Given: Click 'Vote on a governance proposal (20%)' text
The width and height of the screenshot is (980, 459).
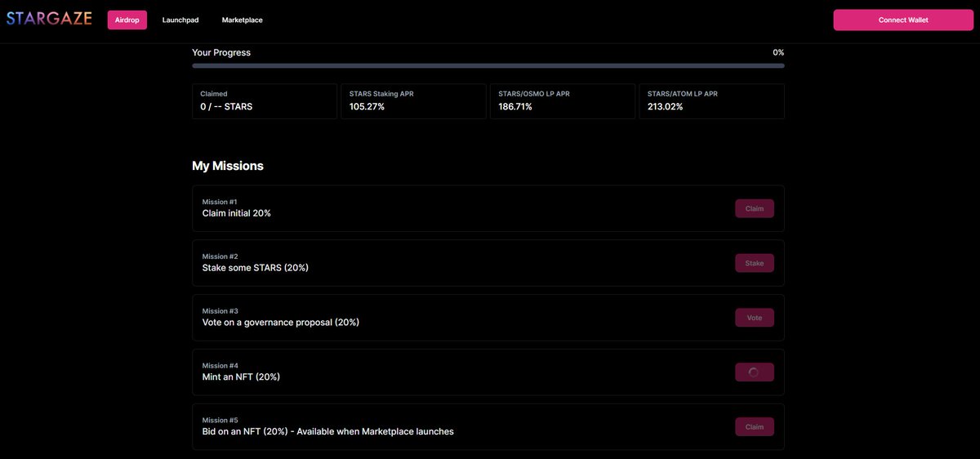Looking at the screenshot, I should [281, 323].
